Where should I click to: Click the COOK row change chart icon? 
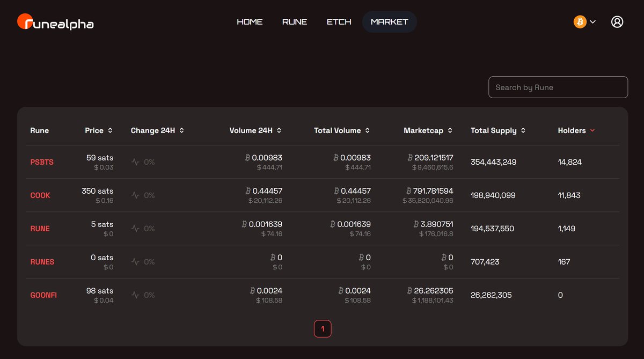tap(135, 195)
